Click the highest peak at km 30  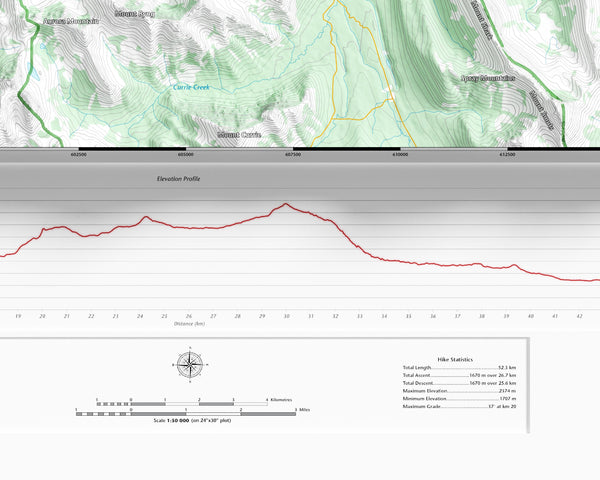pyautogui.click(x=285, y=204)
